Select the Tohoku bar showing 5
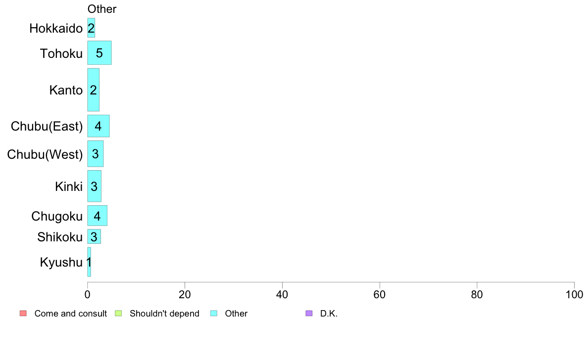Image resolution: width=588 pixels, height=364 pixels. click(x=99, y=52)
